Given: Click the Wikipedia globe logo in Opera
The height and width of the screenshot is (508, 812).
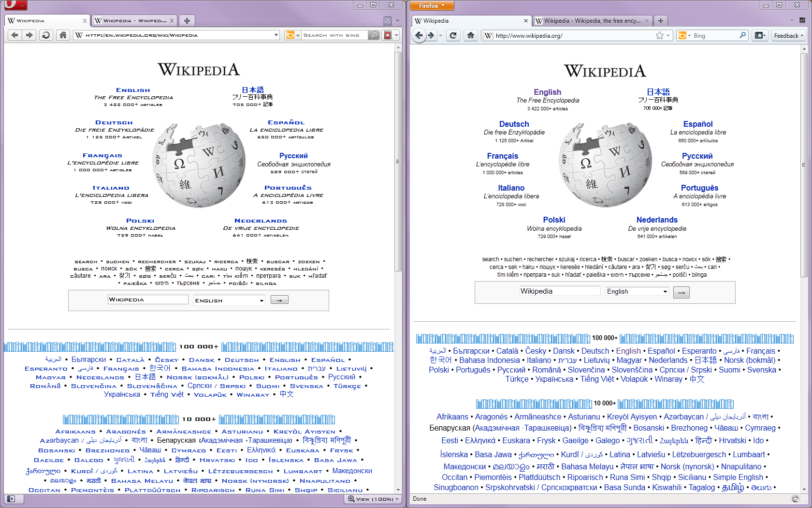Looking at the screenshot, I should pos(199,164).
